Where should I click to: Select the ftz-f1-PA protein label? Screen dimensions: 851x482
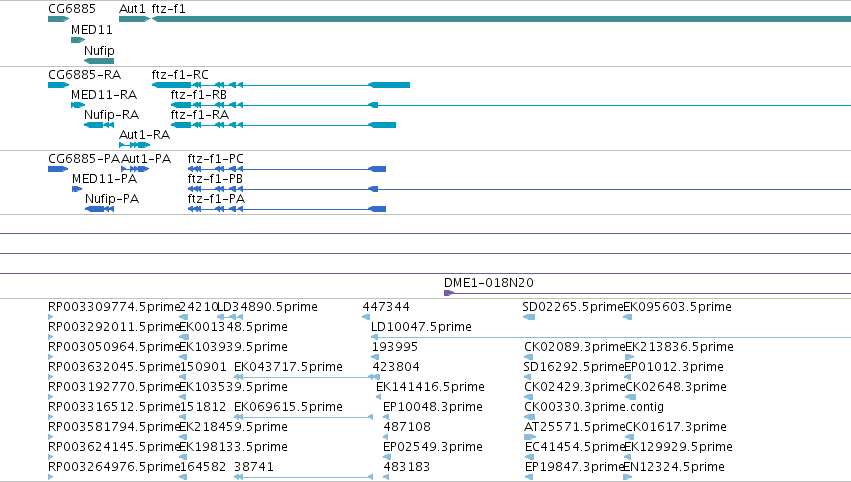[x=216, y=199]
